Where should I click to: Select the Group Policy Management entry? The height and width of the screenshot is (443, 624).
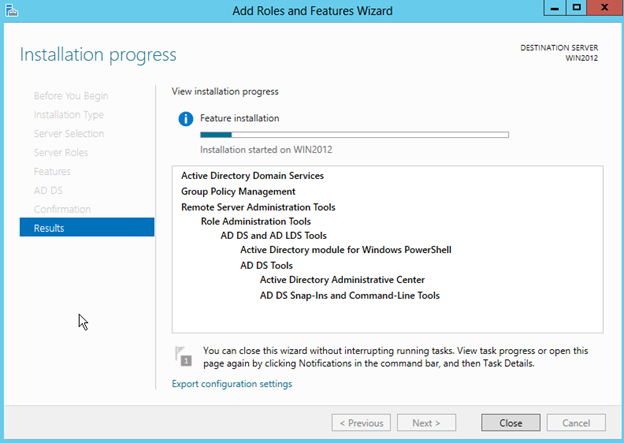pos(238,191)
